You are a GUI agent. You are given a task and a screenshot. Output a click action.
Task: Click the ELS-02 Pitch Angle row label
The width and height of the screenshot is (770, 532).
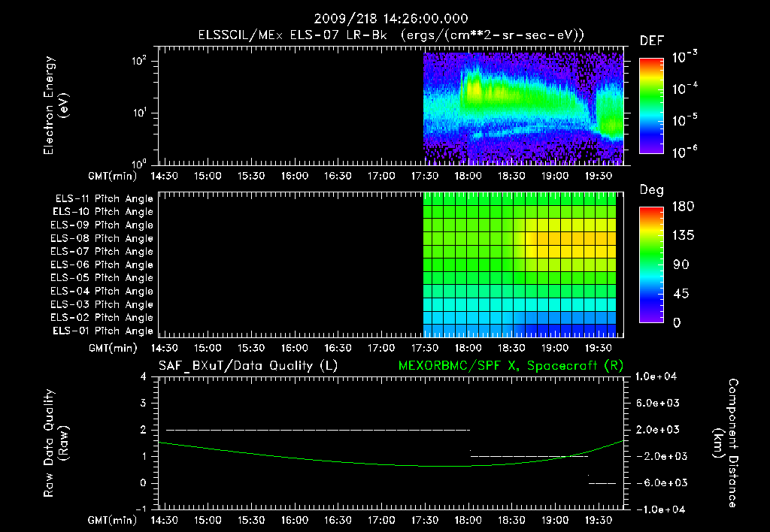click(102, 318)
